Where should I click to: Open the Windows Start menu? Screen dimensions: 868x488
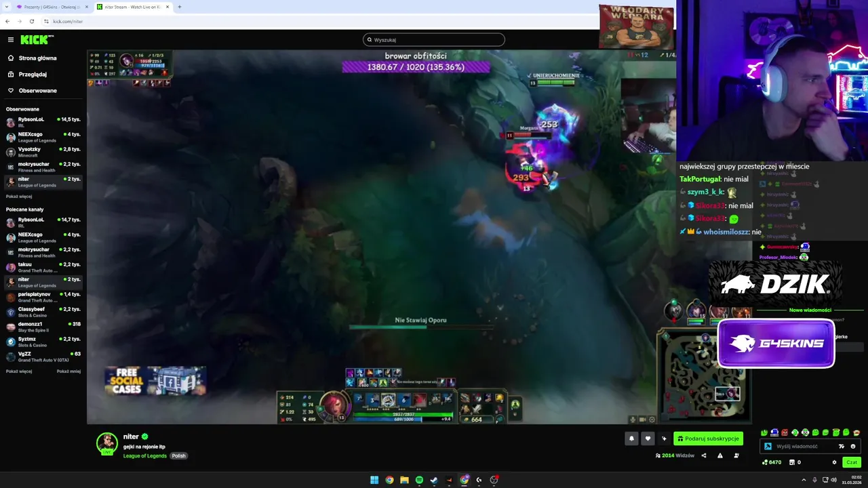[x=374, y=480]
